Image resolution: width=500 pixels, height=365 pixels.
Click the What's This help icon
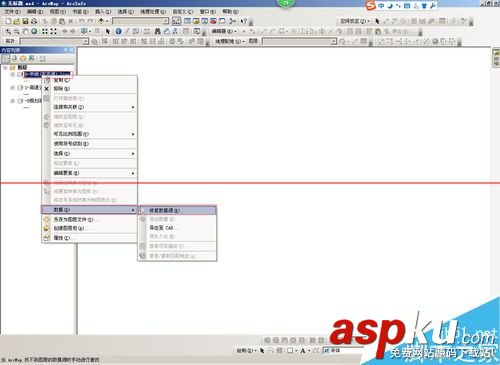tap(244, 21)
